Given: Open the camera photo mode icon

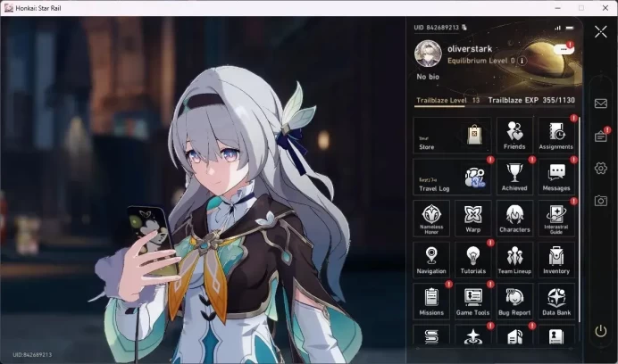Looking at the screenshot, I should pos(601,201).
